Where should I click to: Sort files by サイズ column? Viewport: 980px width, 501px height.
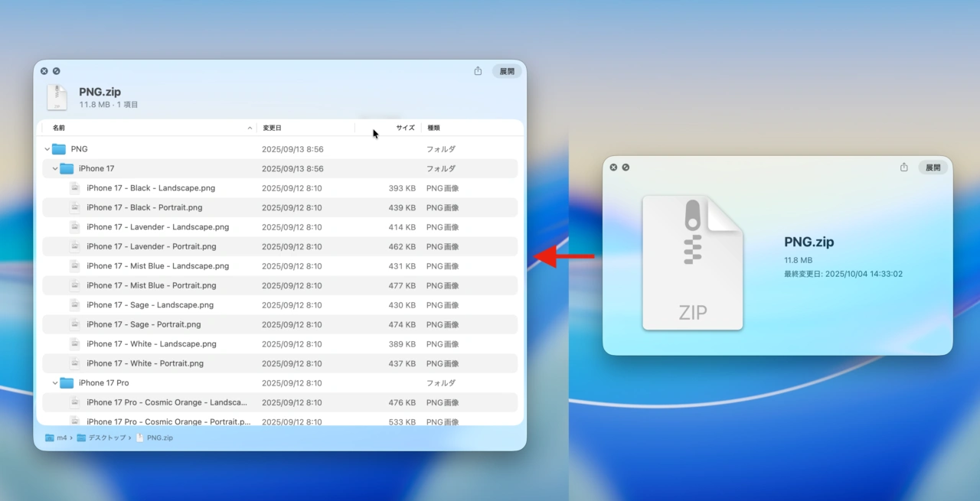405,128
